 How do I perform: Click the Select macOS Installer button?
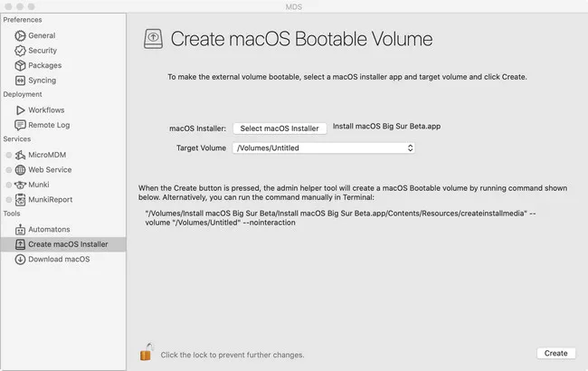coord(280,128)
